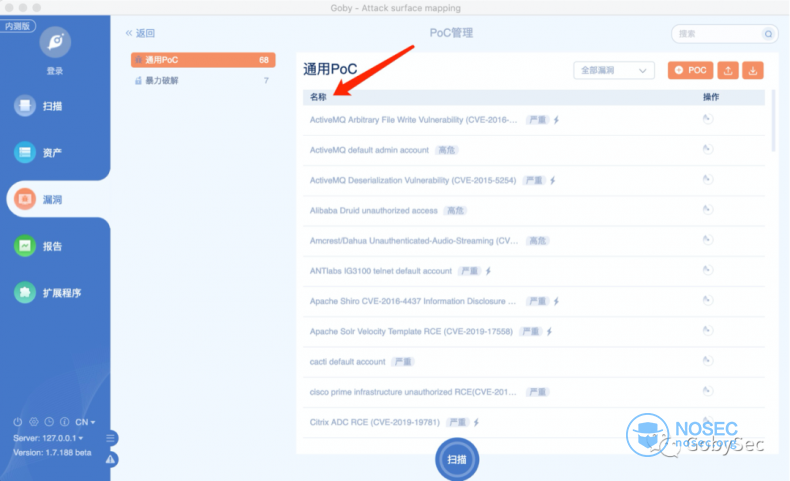Image resolution: width=790 pixels, height=481 pixels.
Task: Click the lightning icon on Apache Shiro row
Action: pos(556,301)
